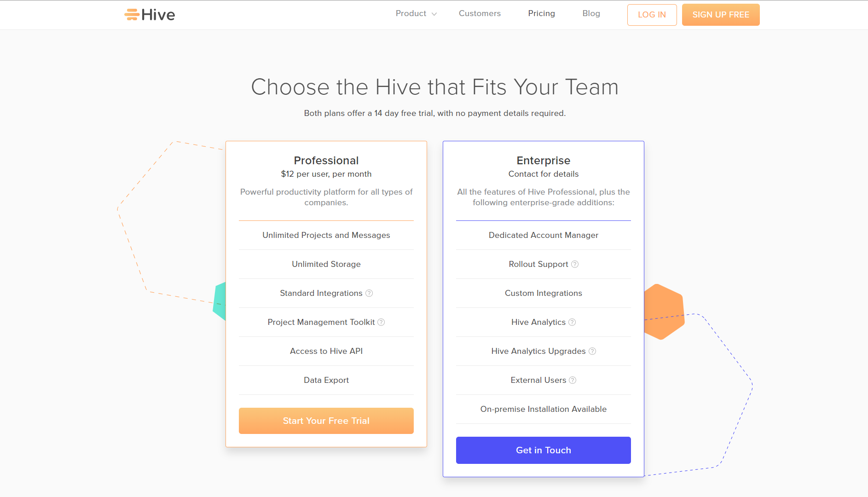Open the Customers page
The width and height of the screenshot is (868, 497).
[480, 14]
